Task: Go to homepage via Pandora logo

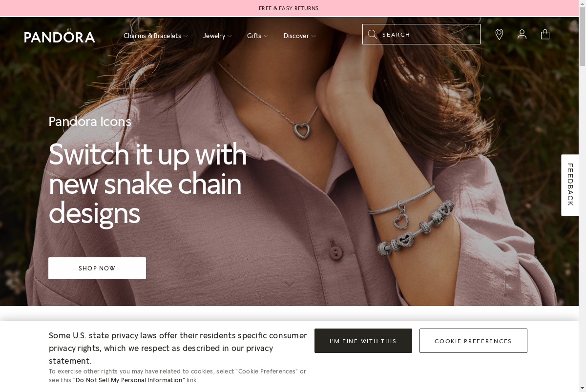Action: [60, 36]
